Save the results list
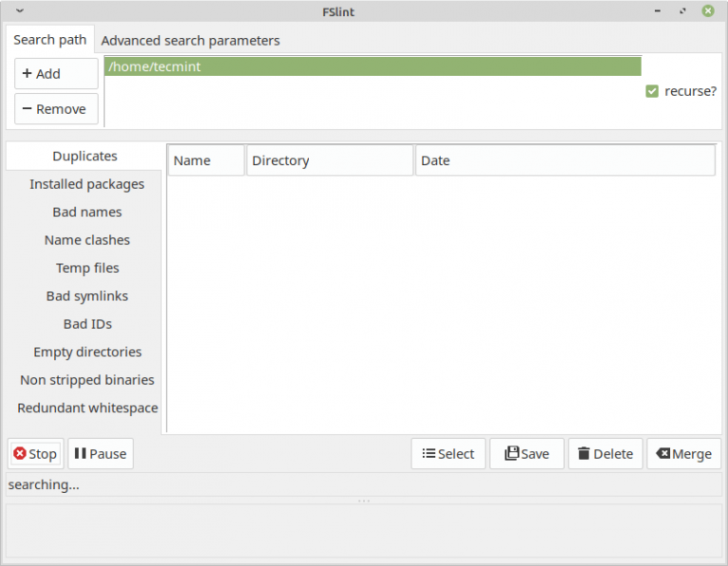Screen dimensions: 728x566 tap(527, 453)
